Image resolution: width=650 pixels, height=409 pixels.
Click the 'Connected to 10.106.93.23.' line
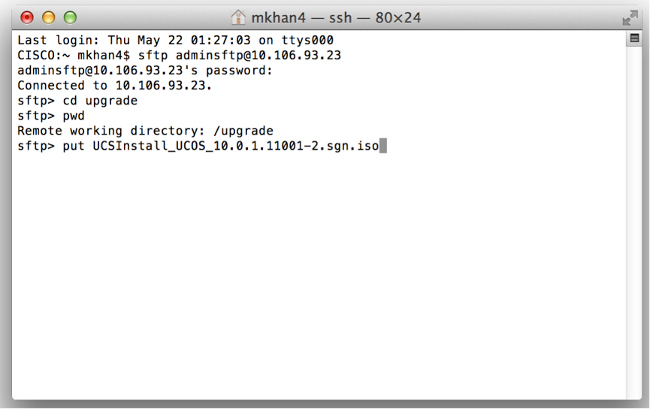coord(115,85)
